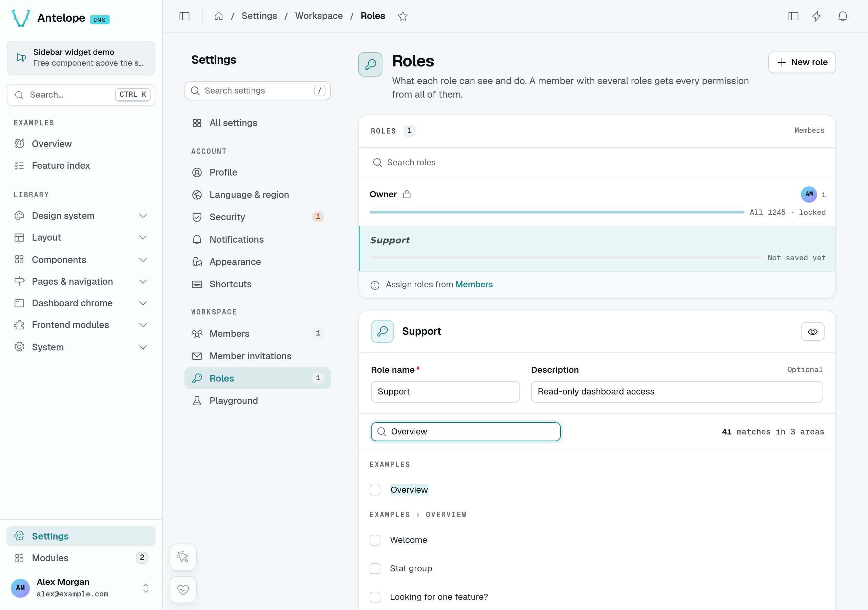
Task: Click the cursor-click floating tool button
Action: click(x=183, y=557)
